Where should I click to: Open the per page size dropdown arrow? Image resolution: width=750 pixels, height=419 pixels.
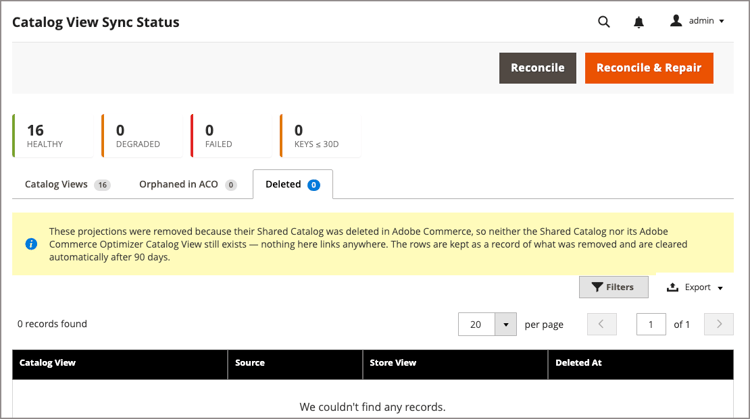click(506, 324)
